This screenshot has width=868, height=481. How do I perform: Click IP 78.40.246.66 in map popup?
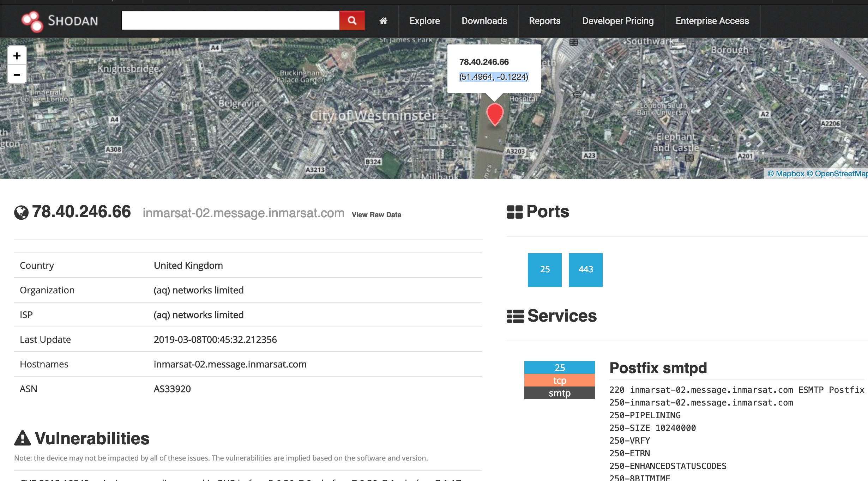[x=484, y=62]
